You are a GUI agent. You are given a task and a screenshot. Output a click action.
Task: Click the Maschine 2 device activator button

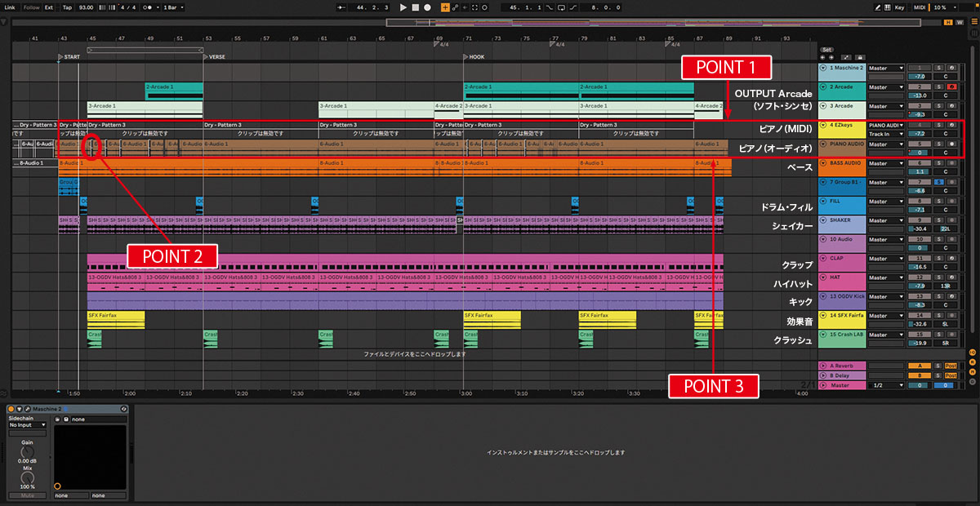(11, 409)
